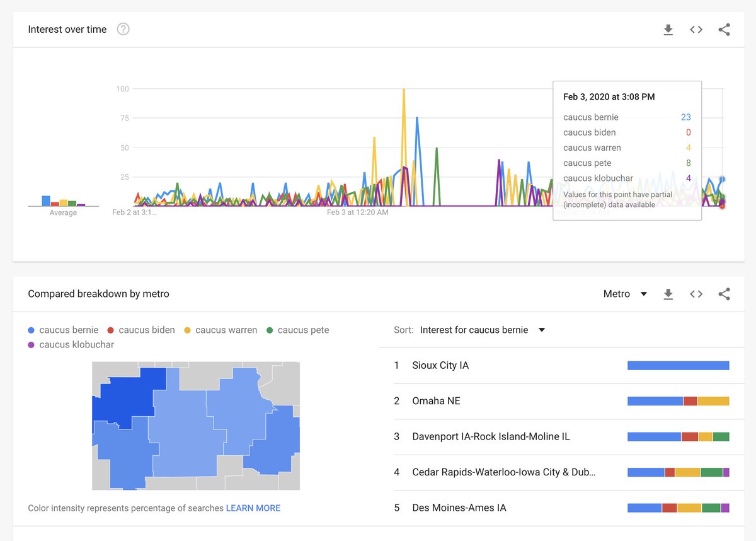The height and width of the screenshot is (541, 756).
Task: Open help for Interest over time
Action: tap(123, 29)
